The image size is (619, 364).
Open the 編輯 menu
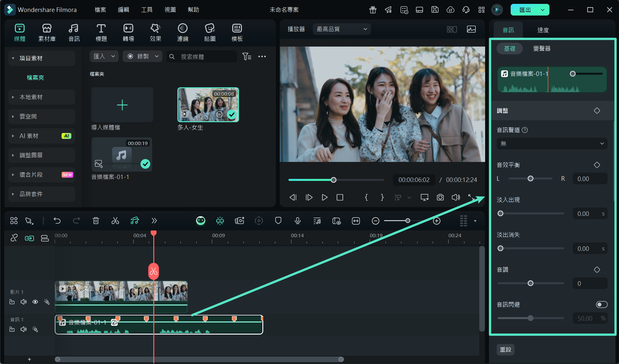(124, 10)
